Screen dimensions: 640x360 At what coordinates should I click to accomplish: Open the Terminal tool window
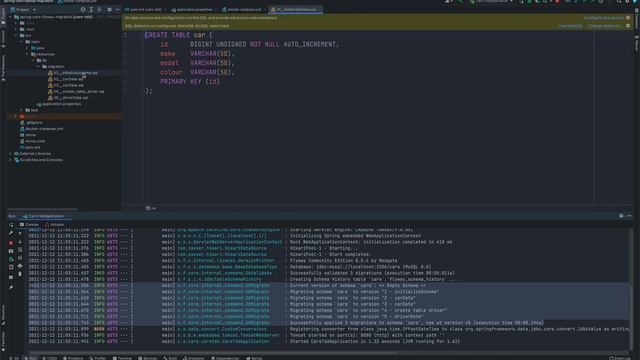(x=122, y=358)
